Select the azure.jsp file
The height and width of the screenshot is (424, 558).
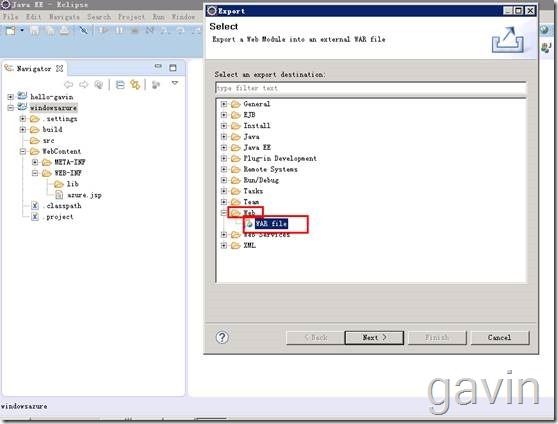(84, 195)
